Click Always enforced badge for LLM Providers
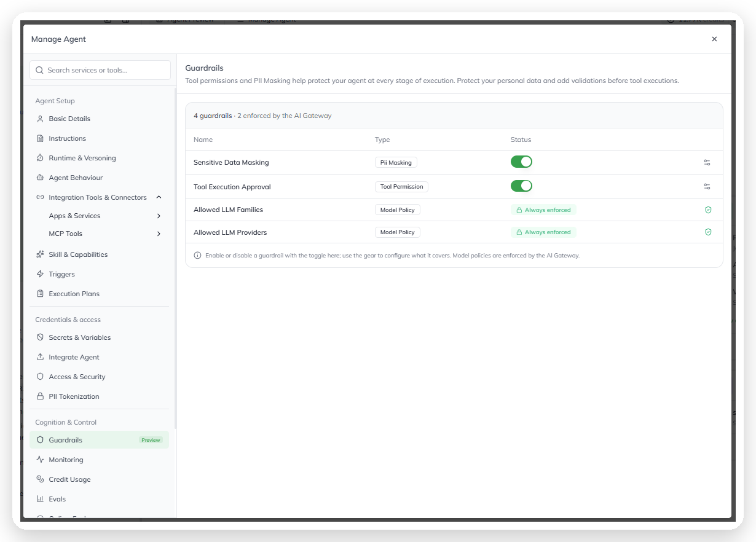 [x=543, y=232]
